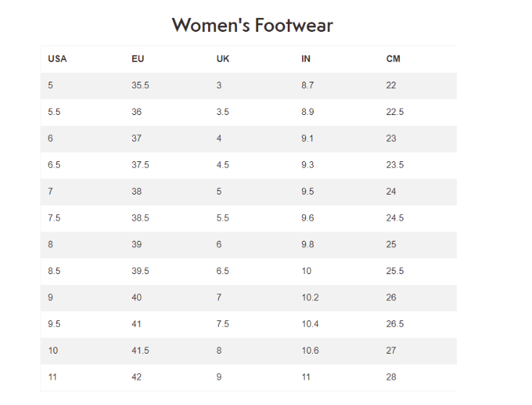
Task: Click the Women's Footwear heading
Action: [x=252, y=25]
